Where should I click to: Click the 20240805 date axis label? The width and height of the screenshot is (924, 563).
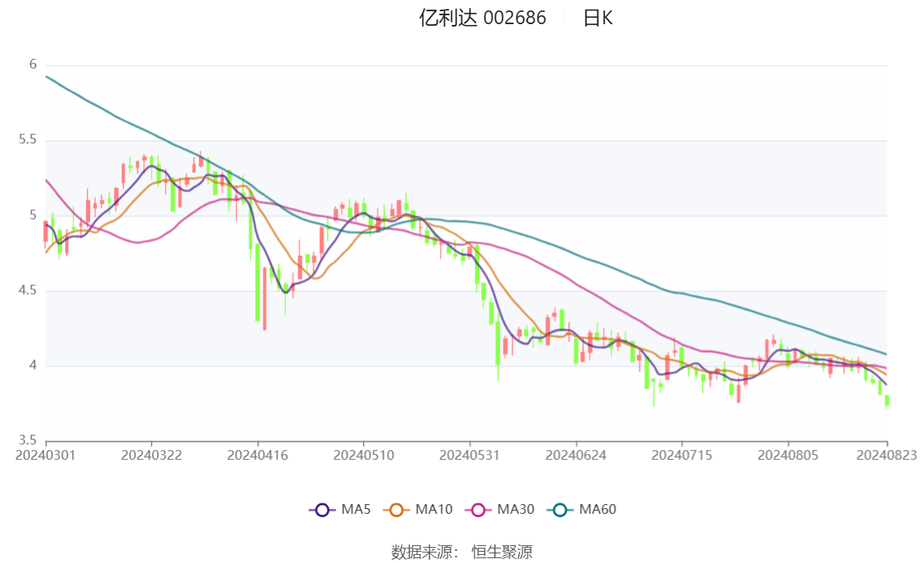point(788,455)
